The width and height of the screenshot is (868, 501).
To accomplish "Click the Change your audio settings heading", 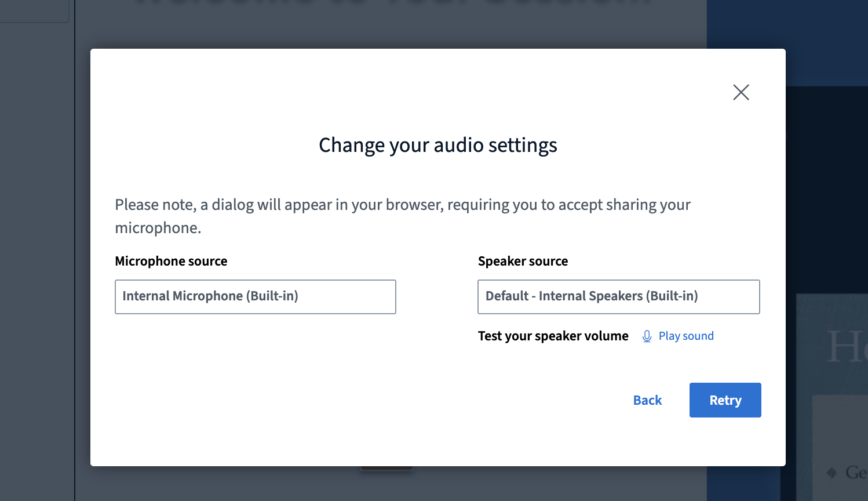I will point(437,145).
